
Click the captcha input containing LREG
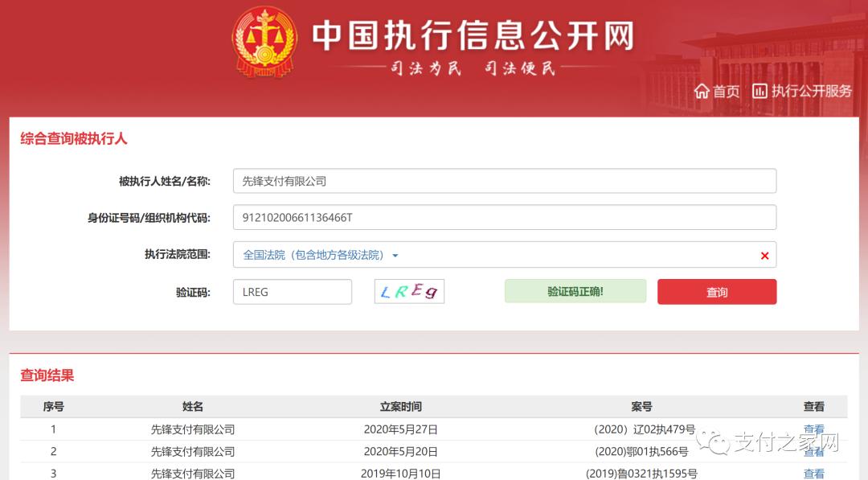[x=292, y=291]
